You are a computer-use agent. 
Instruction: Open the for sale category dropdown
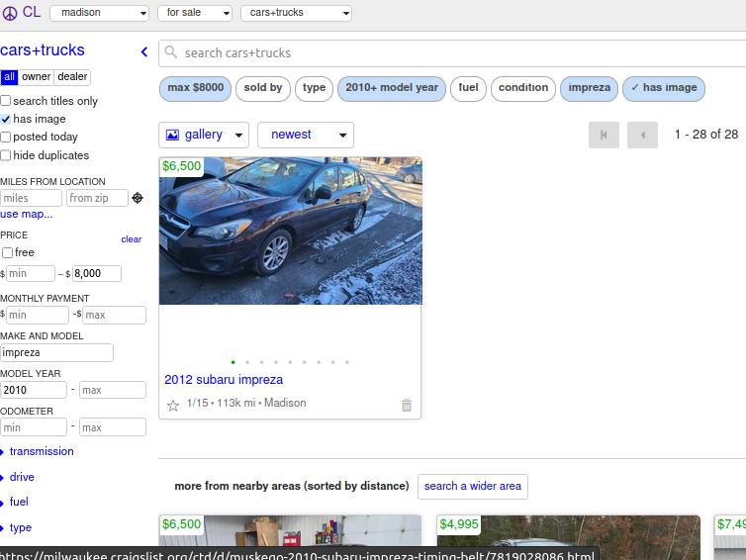tap(195, 13)
